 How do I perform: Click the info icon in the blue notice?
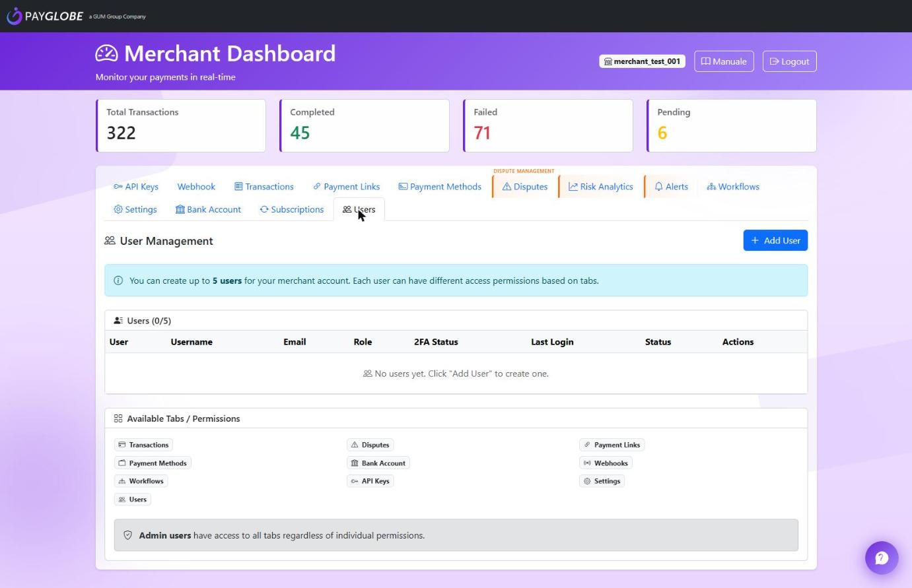pyautogui.click(x=118, y=280)
